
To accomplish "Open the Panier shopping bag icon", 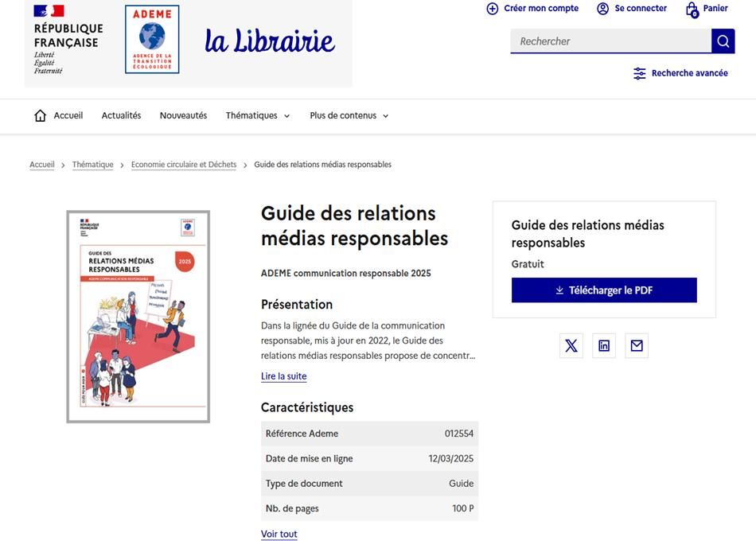I will (x=692, y=10).
